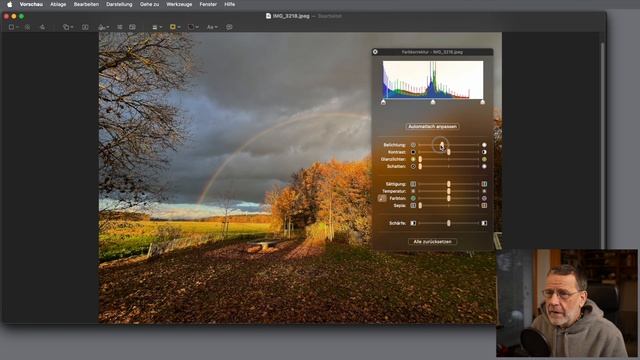Image resolution: width=640 pixels, height=360 pixels.
Task: Click the low contrast icon left of Kontrast
Action: [413, 152]
